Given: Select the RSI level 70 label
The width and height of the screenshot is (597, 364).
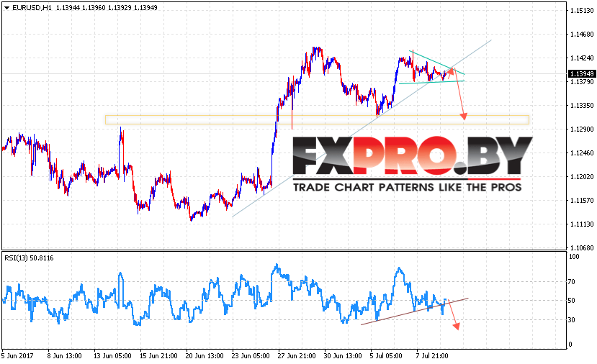Looking at the screenshot, I should pos(572,282).
